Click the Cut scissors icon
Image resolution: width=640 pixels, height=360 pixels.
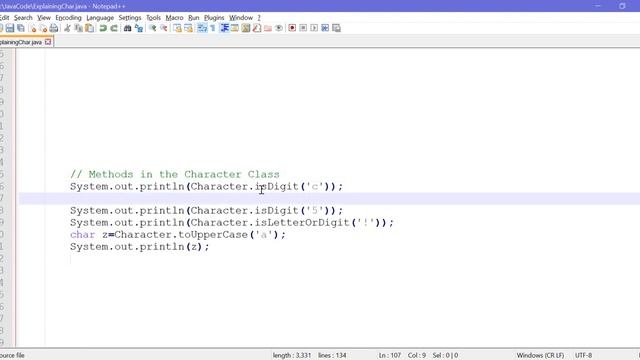coord(67,28)
